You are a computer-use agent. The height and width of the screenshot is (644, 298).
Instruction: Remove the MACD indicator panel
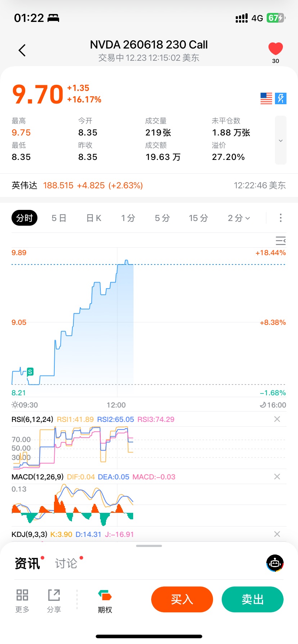click(x=277, y=477)
